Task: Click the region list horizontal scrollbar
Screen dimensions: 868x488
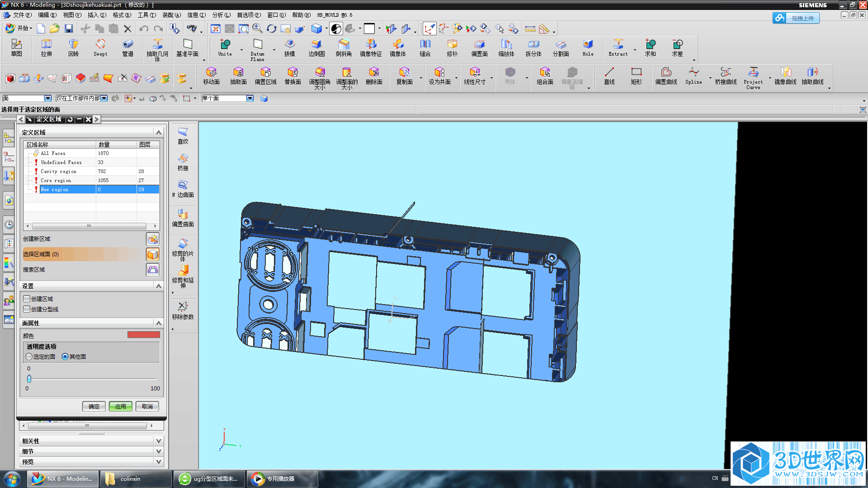Action: [x=89, y=226]
